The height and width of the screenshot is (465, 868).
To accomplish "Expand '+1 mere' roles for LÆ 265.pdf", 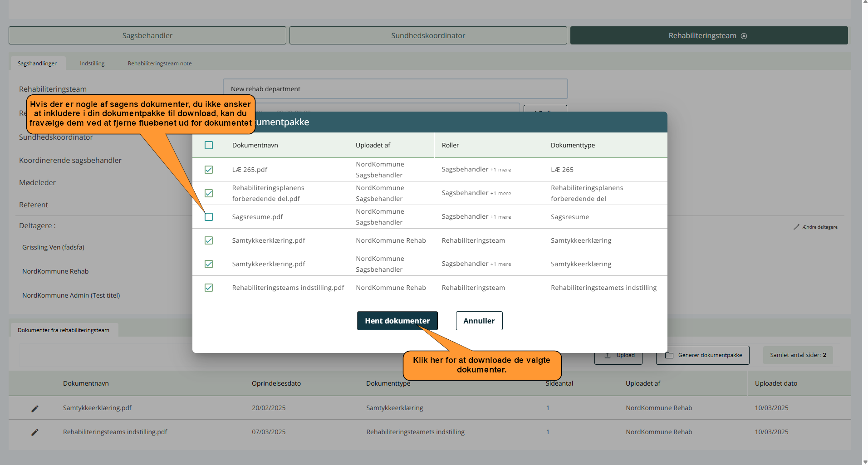I will 500,170.
